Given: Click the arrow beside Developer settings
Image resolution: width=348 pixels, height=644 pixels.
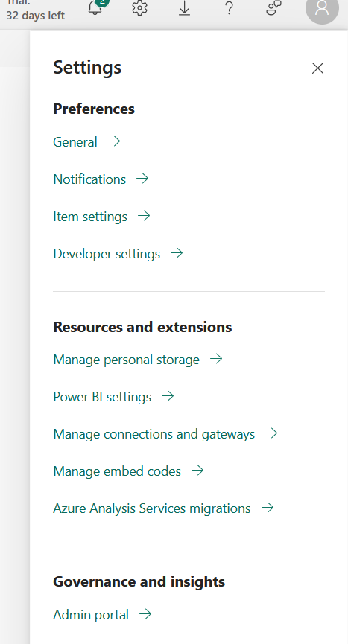Looking at the screenshot, I should (x=177, y=253).
